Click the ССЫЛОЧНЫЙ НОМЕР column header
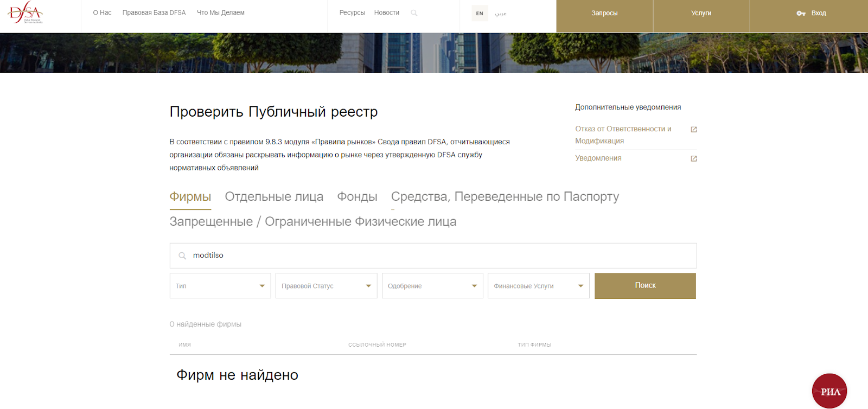The width and height of the screenshot is (868, 409). pyautogui.click(x=377, y=344)
